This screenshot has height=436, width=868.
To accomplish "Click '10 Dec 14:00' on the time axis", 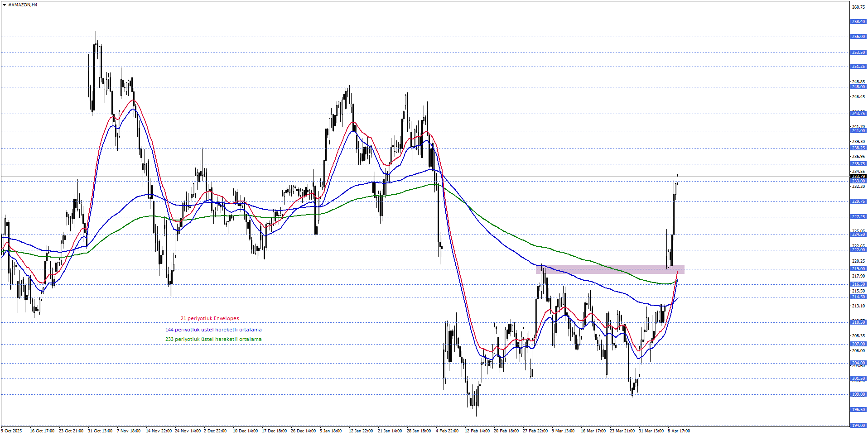I will tap(245, 431).
